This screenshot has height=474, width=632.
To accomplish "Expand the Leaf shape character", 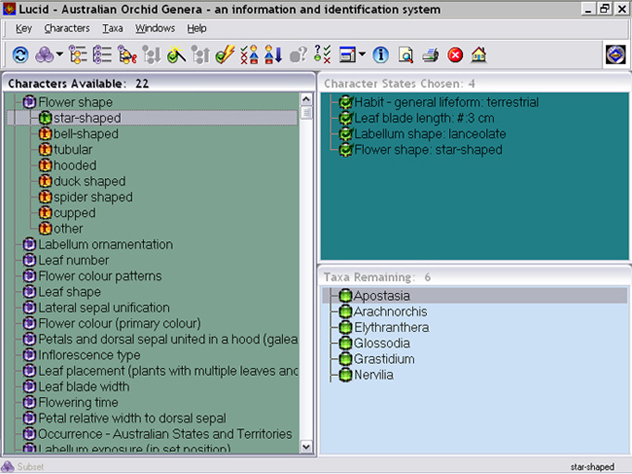I will coord(29,292).
